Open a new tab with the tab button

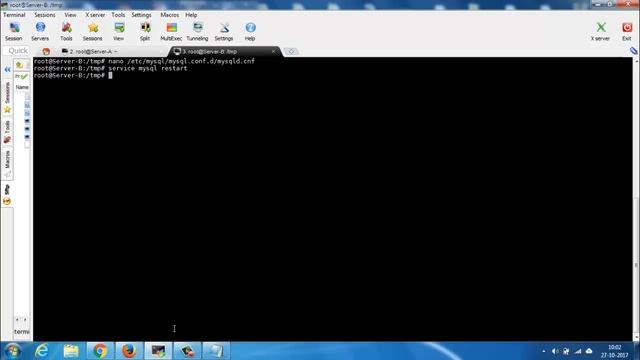[291, 51]
